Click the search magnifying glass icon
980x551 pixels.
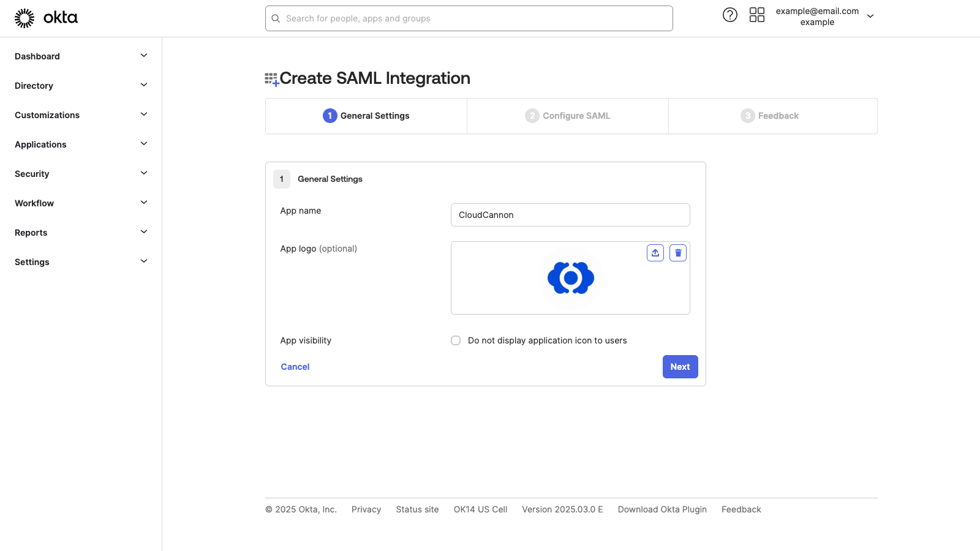click(x=276, y=18)
